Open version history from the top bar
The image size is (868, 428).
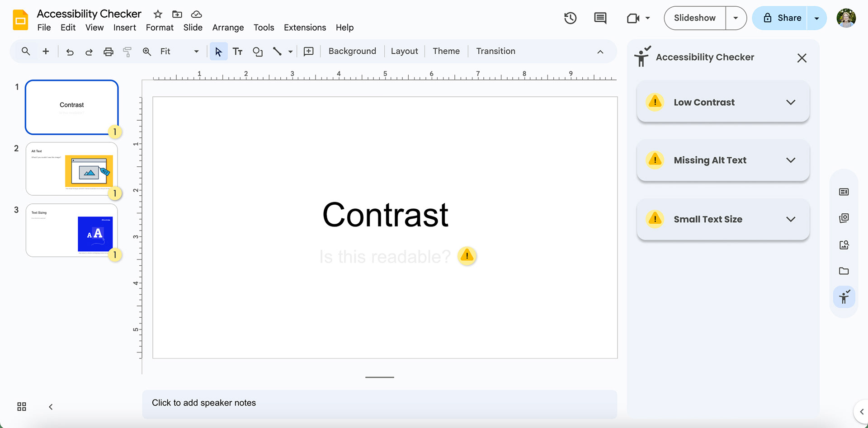(x=570, y=18)
